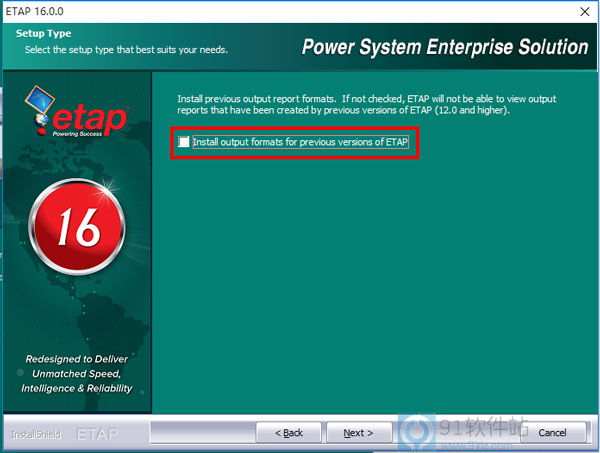Screen dimensions: 600x453
Task: Close the ETAP 16.0.0 setup window
Action: pyautogui.click(x=583, y=10)
